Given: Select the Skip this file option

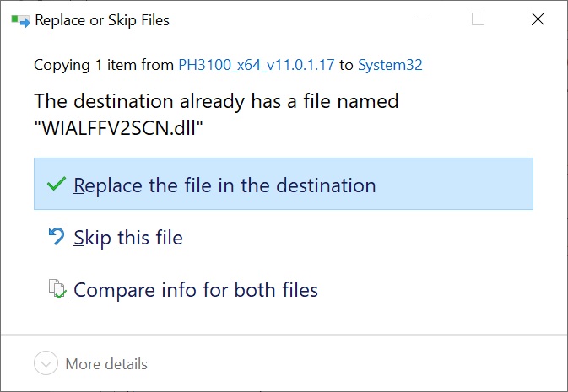Looking at the screenshot, I should [128, 238].
